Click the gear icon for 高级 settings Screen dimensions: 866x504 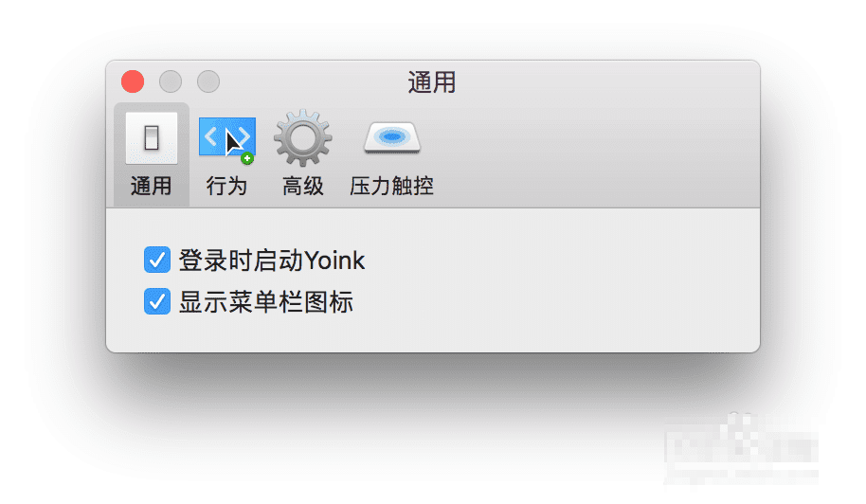302,138
